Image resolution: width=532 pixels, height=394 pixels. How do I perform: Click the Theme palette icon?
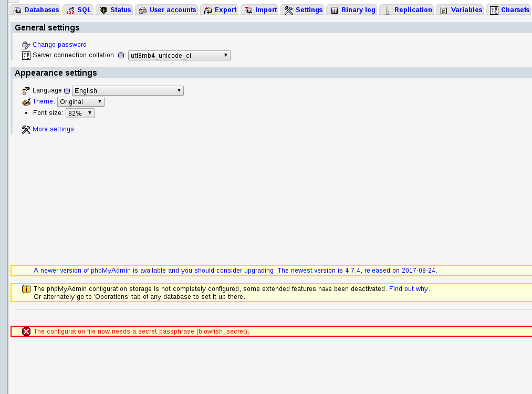pyautogui.click(x=26, y=102)
